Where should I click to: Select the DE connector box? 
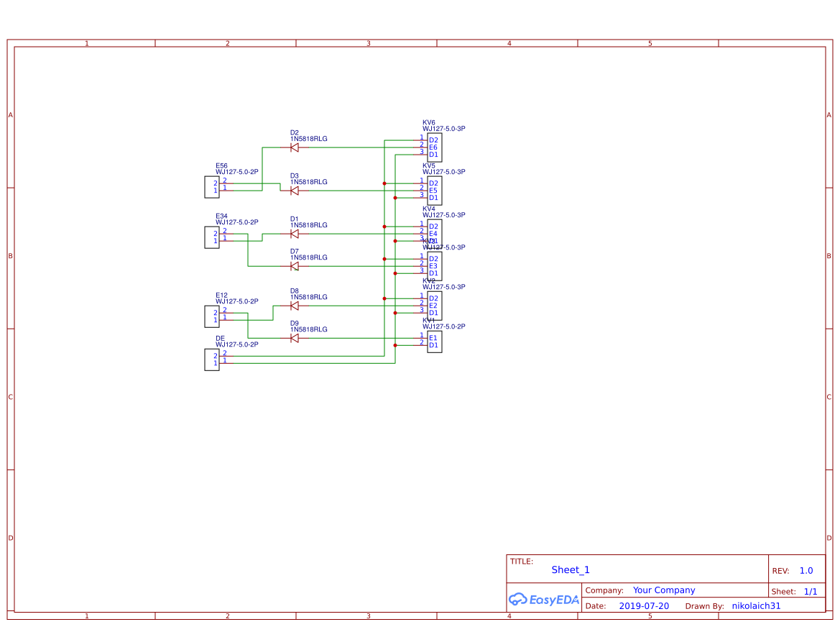(x=212, y=360)
